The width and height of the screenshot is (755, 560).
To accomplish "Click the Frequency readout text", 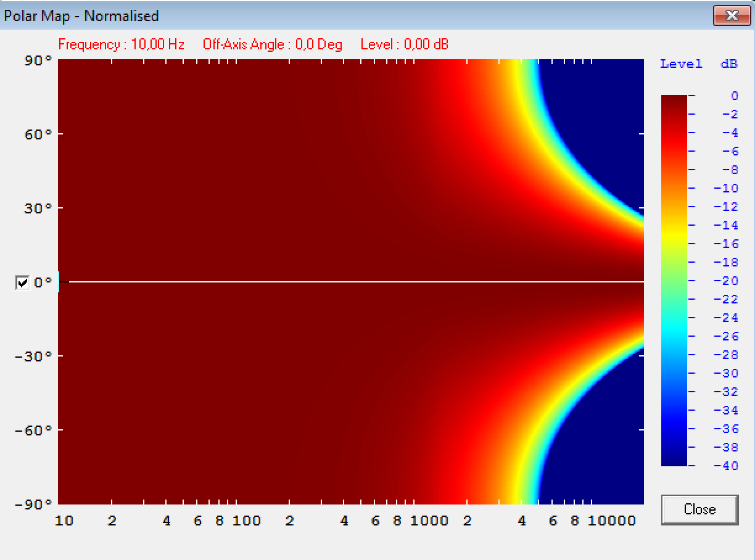I will coord(122,45).
